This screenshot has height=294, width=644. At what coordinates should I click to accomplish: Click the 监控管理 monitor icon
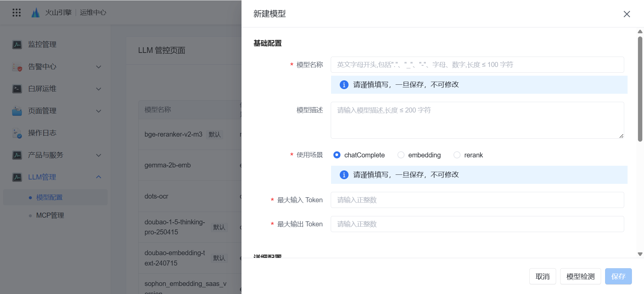click(x=17, y=45)
